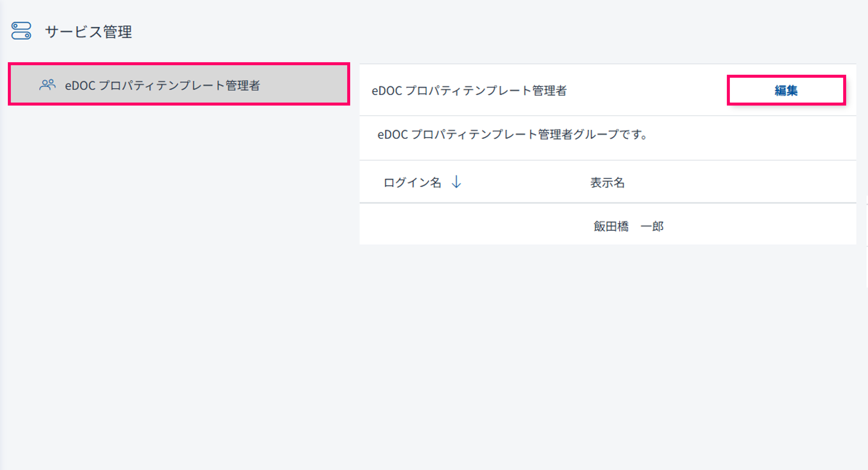Click the 表示名 column header
The height and width of the screenshot is (470, 868).
click(607, 183)
